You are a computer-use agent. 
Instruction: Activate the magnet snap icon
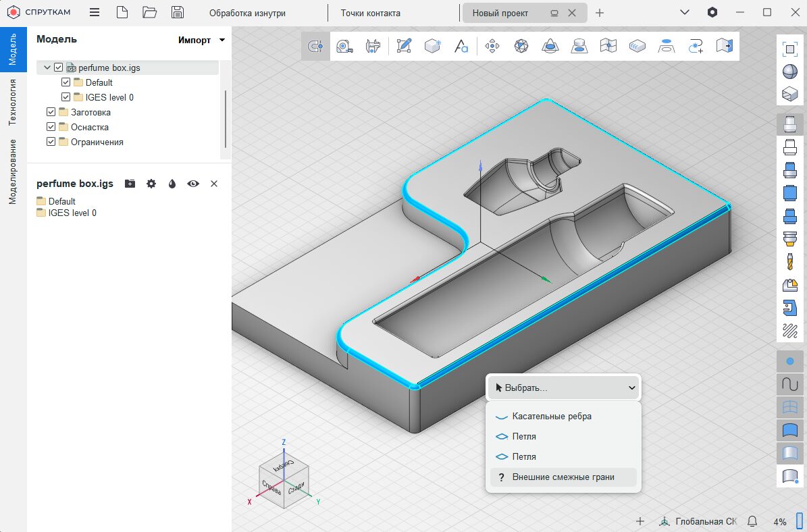pyautogui.click(x=315, y=46)
